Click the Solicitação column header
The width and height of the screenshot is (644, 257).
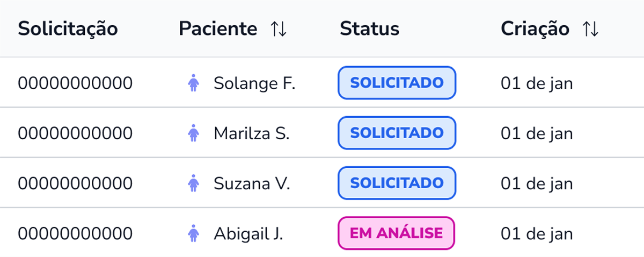tap(68, 29)
